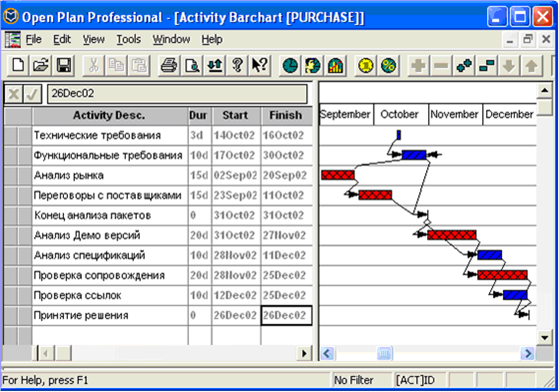Save the project with the floppy disk icon
The width and height of the screenshot is (559, 392).
click(x=63, y=66)
